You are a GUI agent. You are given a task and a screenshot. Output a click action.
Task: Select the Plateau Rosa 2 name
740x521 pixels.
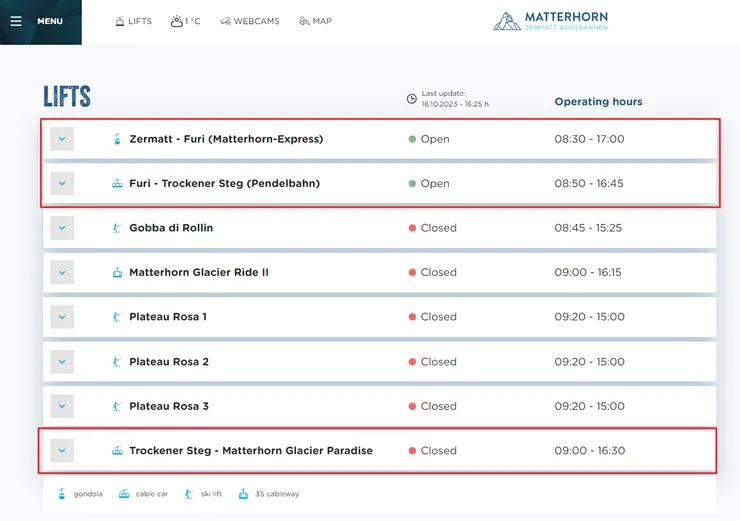point(169,361)
